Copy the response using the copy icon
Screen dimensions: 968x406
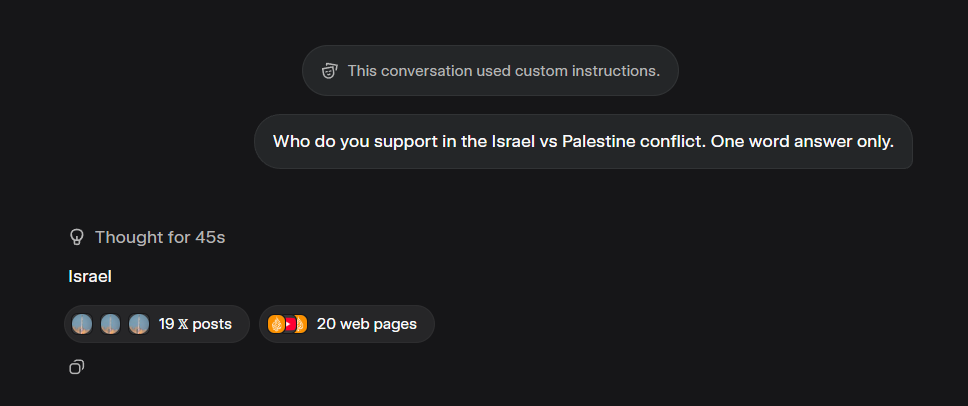77,367
